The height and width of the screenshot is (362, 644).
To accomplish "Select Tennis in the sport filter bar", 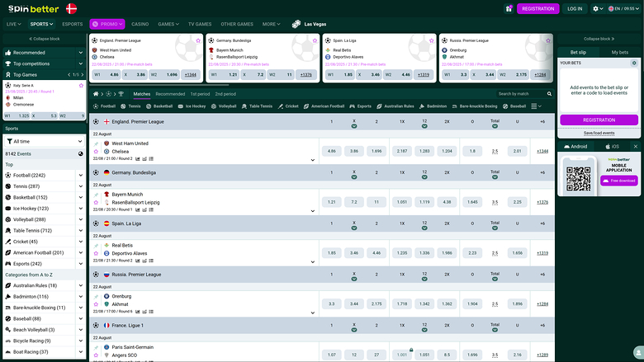I will click(x=130, y=106).
